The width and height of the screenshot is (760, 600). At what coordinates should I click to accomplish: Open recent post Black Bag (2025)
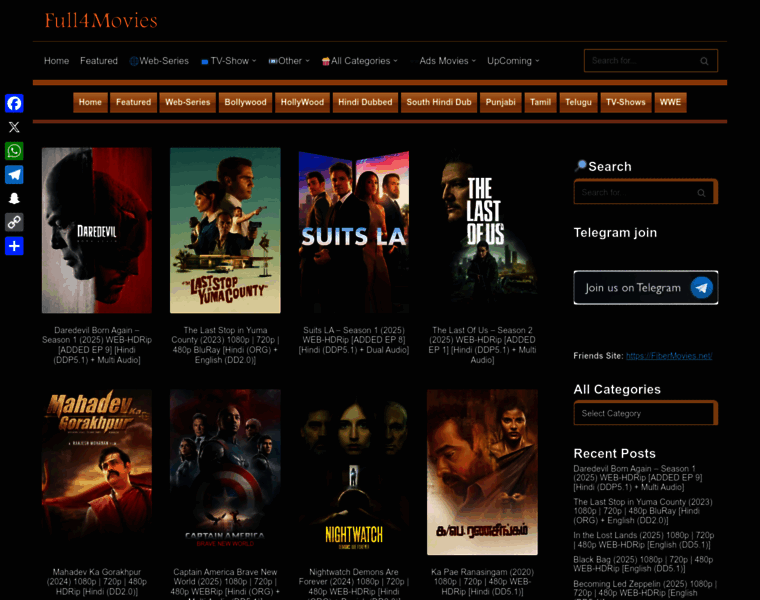[x=643, y=564]
